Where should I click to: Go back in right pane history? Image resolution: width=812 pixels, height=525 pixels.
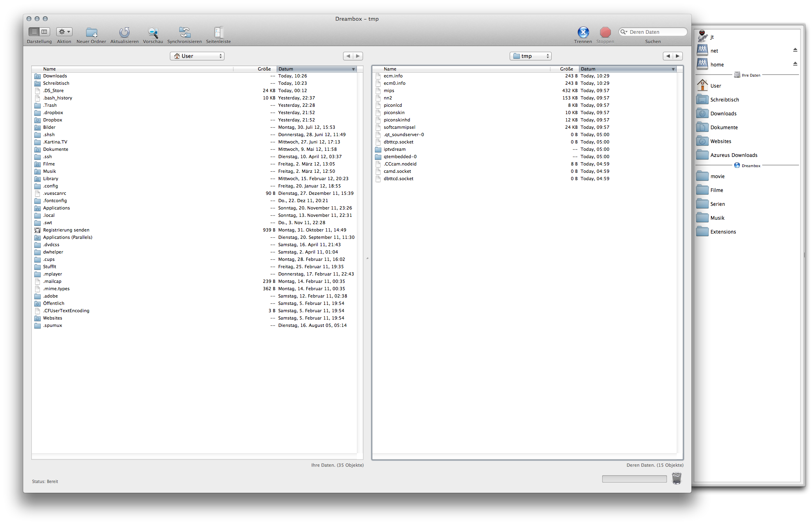(668, 56)
